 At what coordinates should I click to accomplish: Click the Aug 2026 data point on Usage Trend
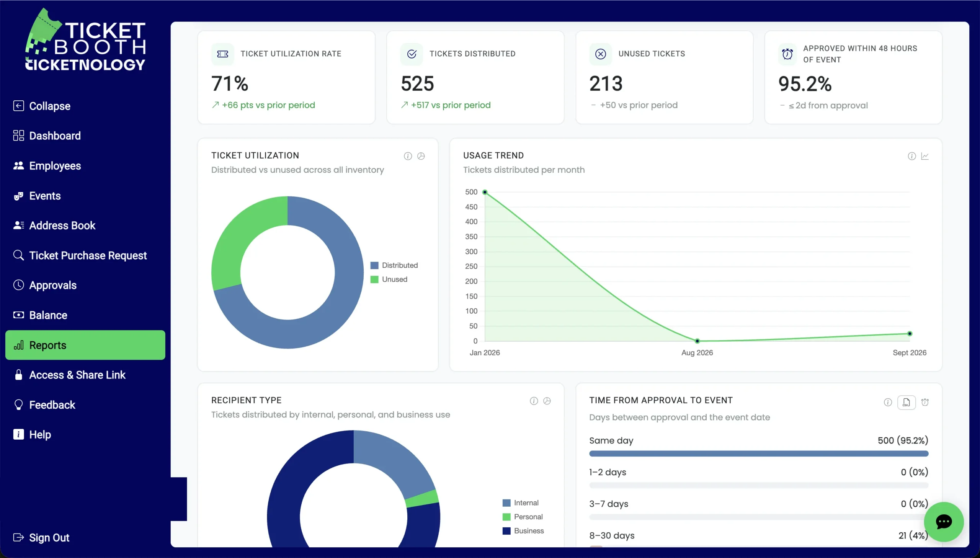point(697,341)
